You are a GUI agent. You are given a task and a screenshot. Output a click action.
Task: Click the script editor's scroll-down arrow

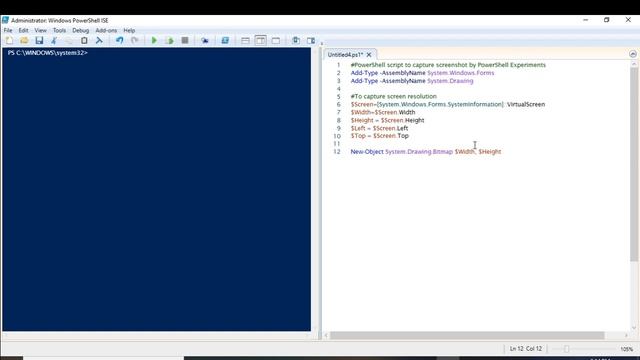(x=633, y=327)
